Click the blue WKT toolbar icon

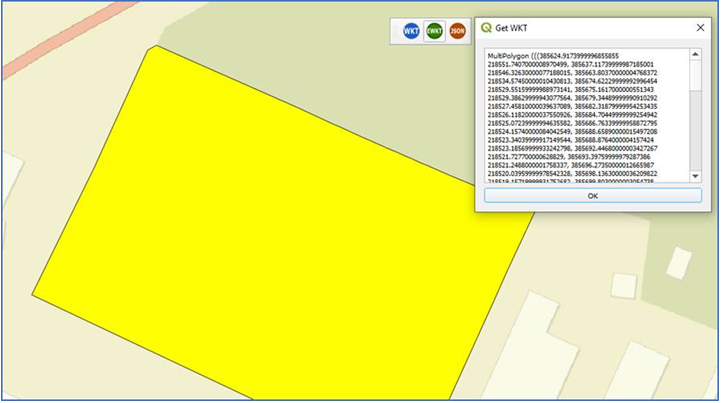click(411, 31)
